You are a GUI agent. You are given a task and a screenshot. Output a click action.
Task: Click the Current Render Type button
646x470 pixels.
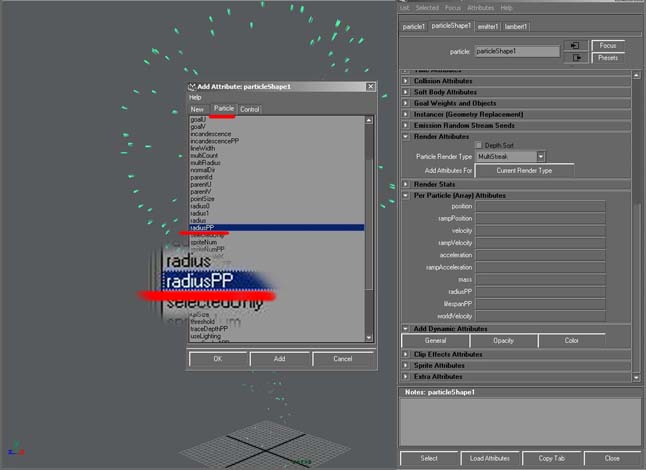click(x=525, y=171)
